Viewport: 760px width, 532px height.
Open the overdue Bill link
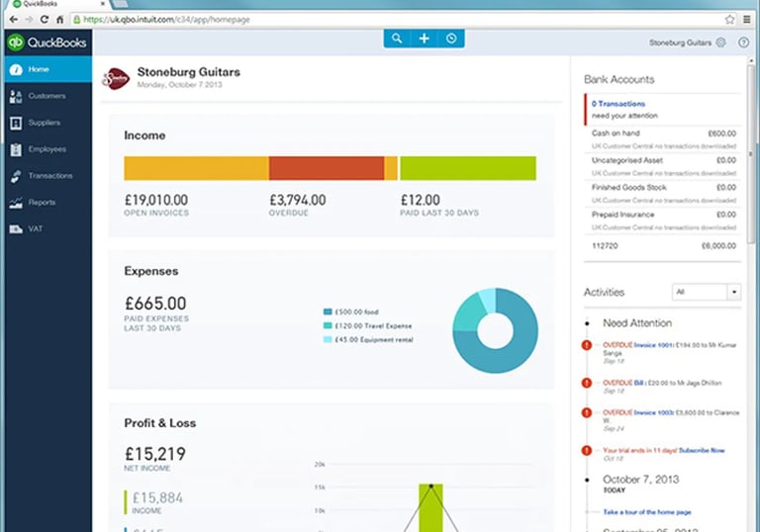point(639,383)
